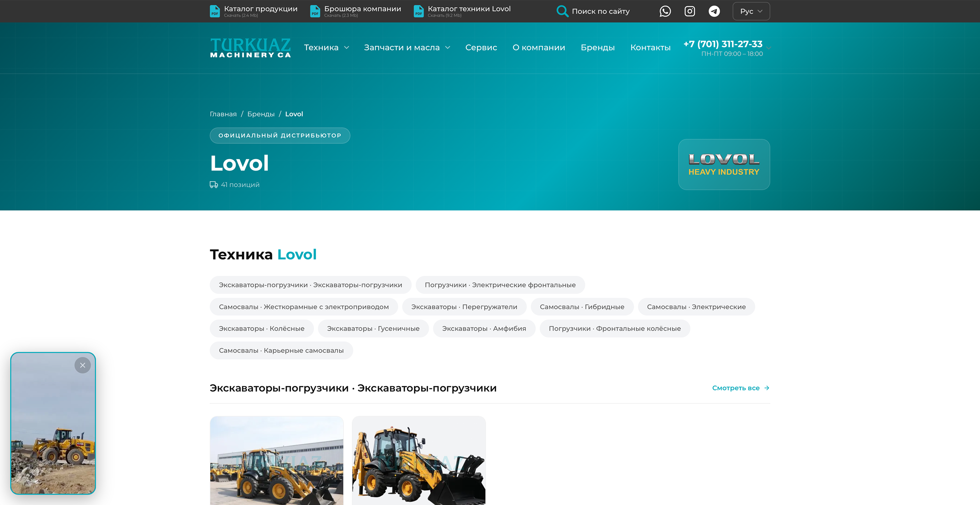Download Каталог техники Lovol link
980x505 pixels.
click(469, 9)
